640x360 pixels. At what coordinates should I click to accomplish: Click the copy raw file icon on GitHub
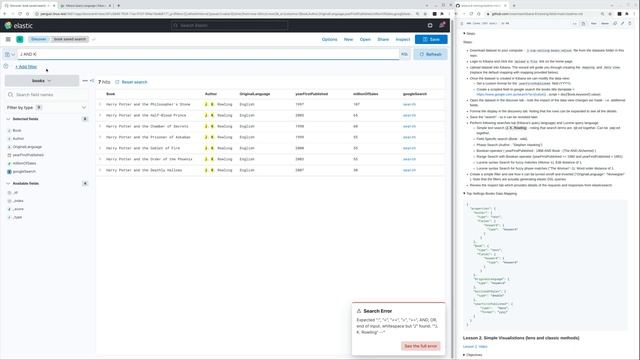pyautogui.click(x=615, y=23)
